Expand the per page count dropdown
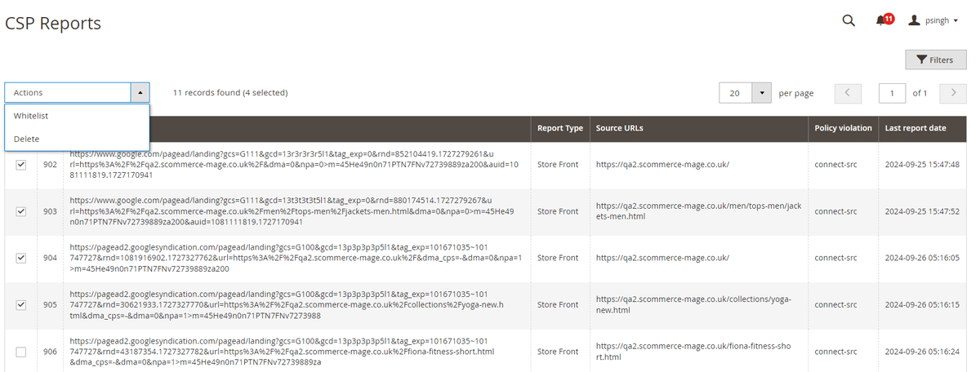This screenshot has width=980, height=372. pyautogui.click(x=761, y=93)
